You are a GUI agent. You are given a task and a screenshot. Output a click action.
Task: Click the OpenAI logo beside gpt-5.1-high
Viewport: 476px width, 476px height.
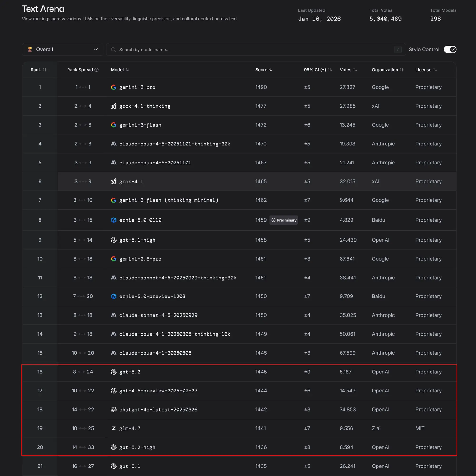[x=114, y=240]
